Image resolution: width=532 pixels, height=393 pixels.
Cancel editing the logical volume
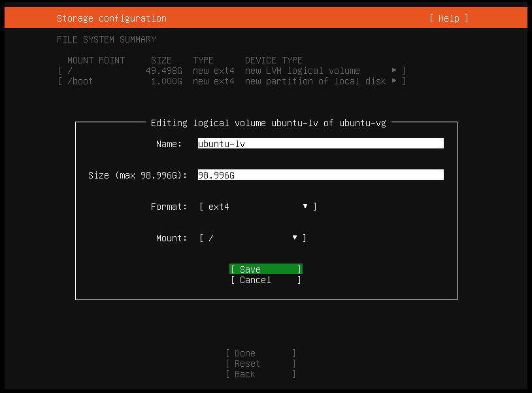(x=265, y=280)
